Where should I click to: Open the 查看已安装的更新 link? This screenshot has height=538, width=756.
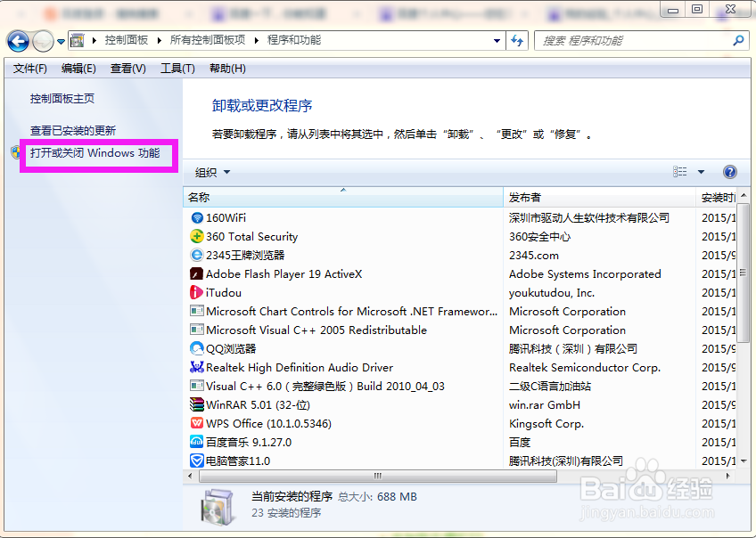coord(73,131)
